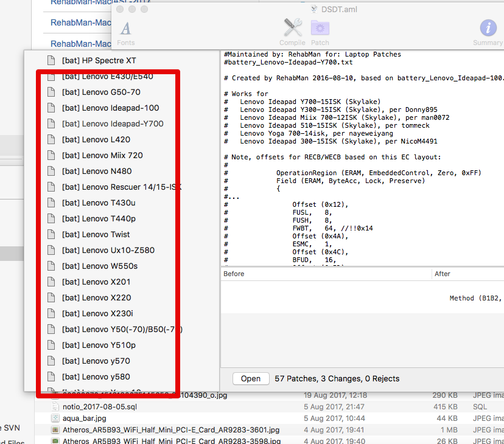Screen dimensions: 504x444
Task: Open the Summary info icon
Action: tap(488, 27)
